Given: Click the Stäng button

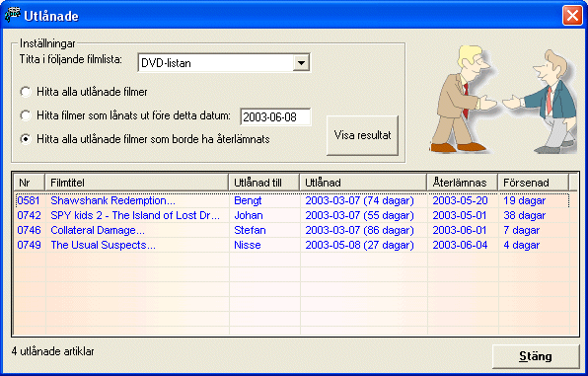Looking at the screenshot, I should tap(536, 356).
